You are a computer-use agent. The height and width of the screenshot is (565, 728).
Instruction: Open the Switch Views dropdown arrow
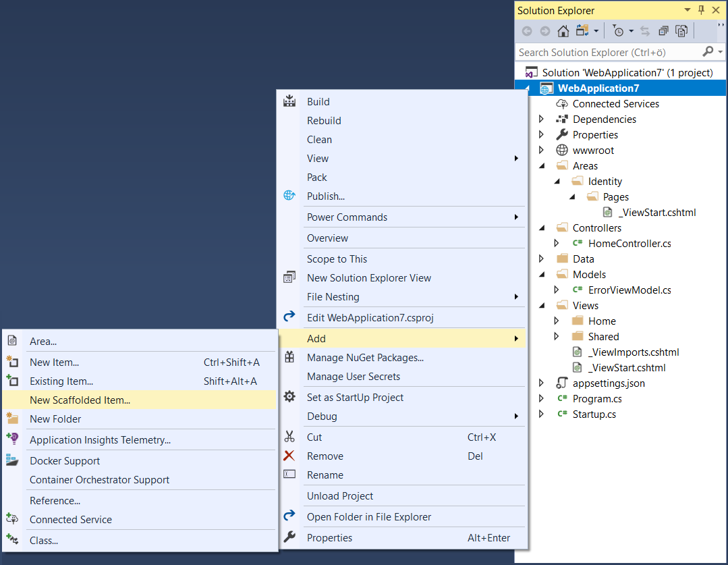596,31
